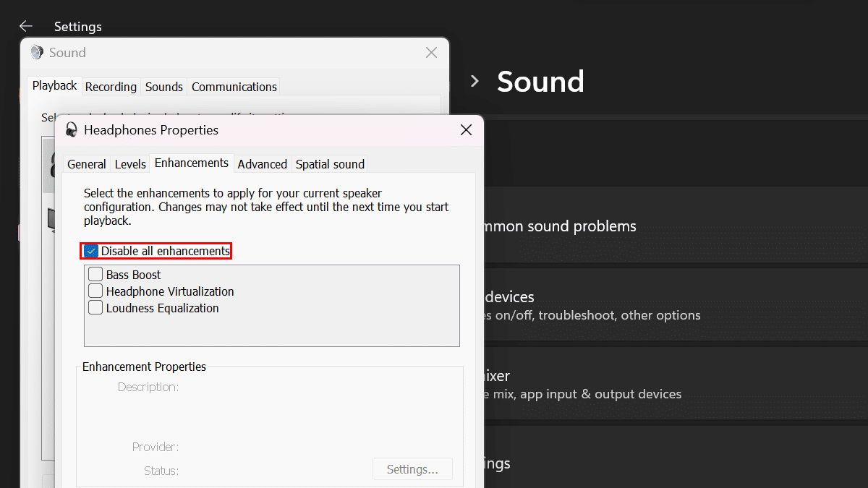Go to the Spatial sound tab
This screenshot has width=868, height=488.
330,164
